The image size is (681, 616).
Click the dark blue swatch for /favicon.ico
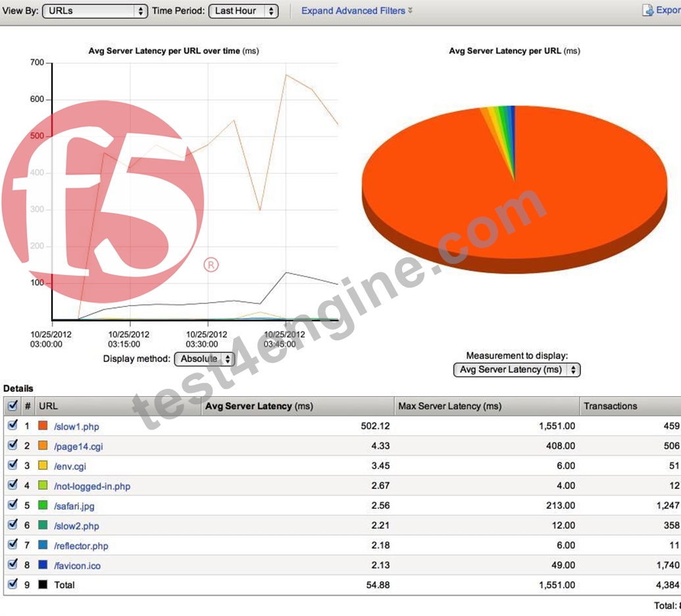tap(43, 565)
